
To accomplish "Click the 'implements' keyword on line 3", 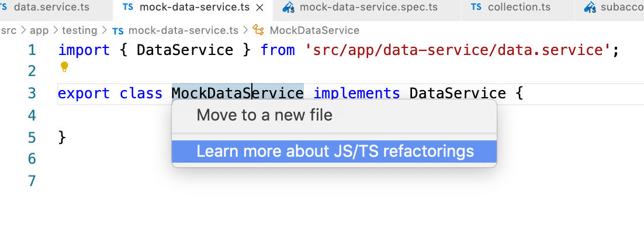I will pos(356,94).
